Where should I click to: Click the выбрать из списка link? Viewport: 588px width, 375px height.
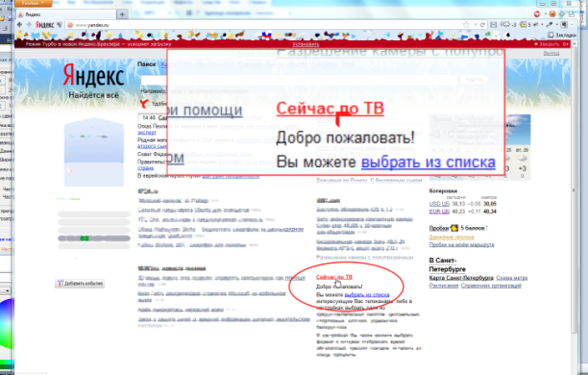click(367, 294)
